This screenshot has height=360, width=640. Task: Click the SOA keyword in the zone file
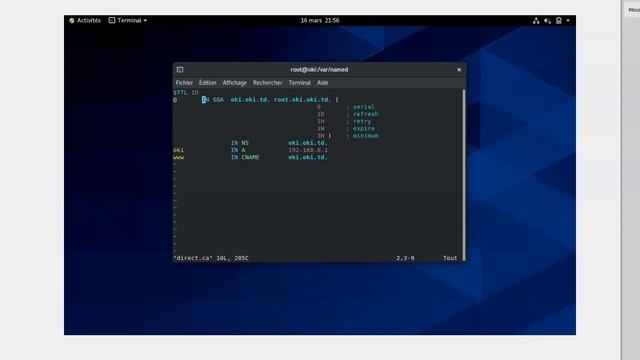(218, 100)
